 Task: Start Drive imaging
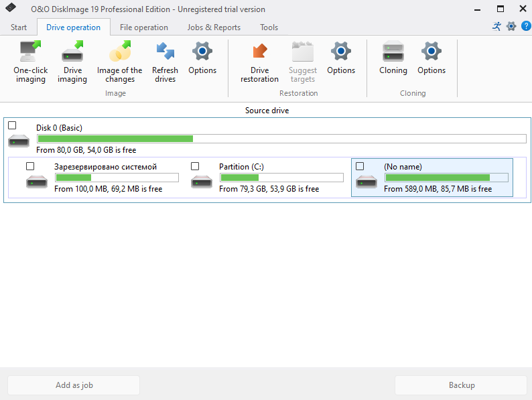(72, 62)
